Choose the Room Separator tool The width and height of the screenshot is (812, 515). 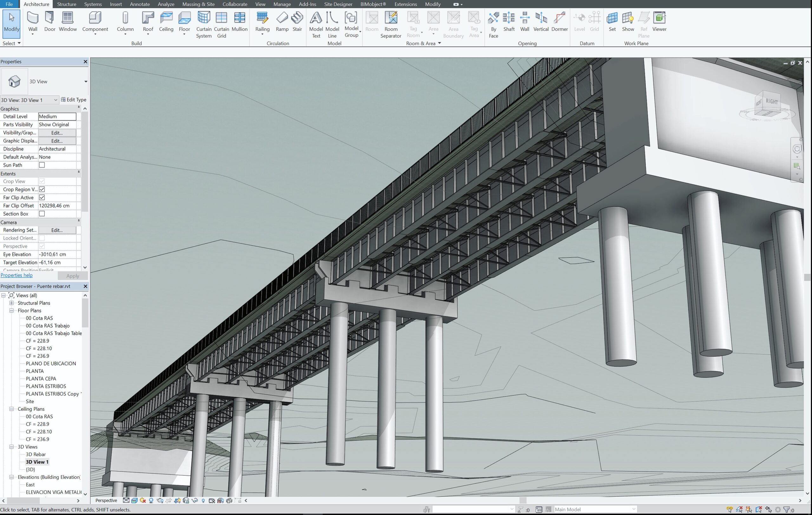tap(390, 24)
